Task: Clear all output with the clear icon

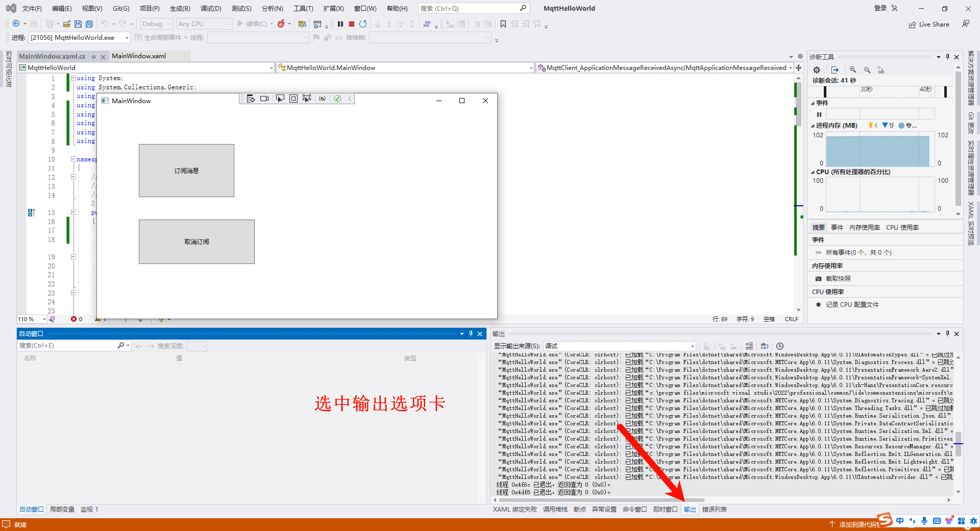Action: click(749, 346)
